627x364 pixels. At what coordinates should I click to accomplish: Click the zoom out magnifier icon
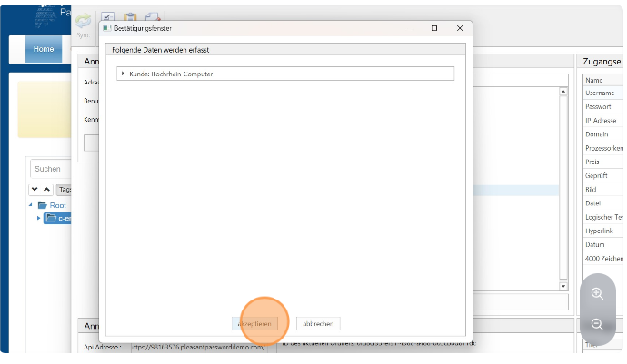597,324
